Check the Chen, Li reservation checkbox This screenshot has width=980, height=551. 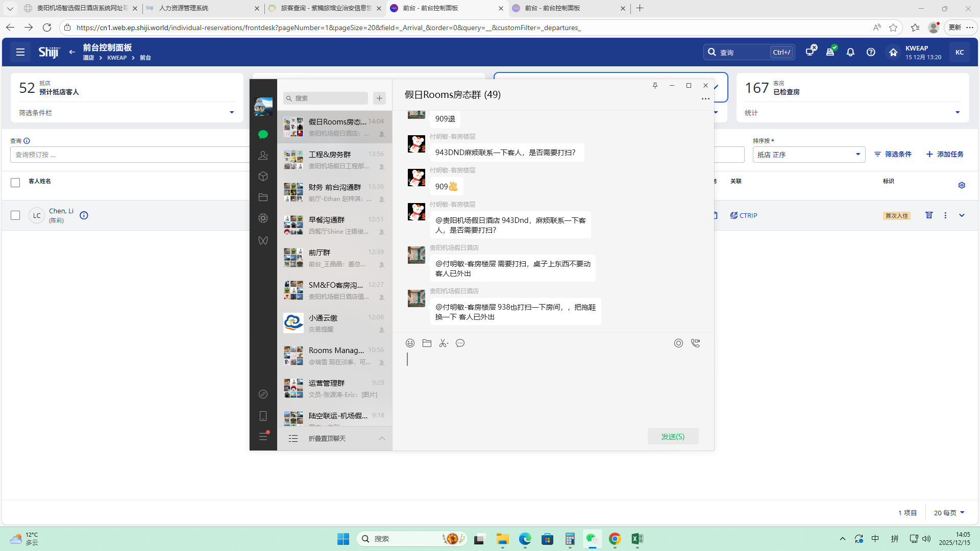(x=15, y=215)
